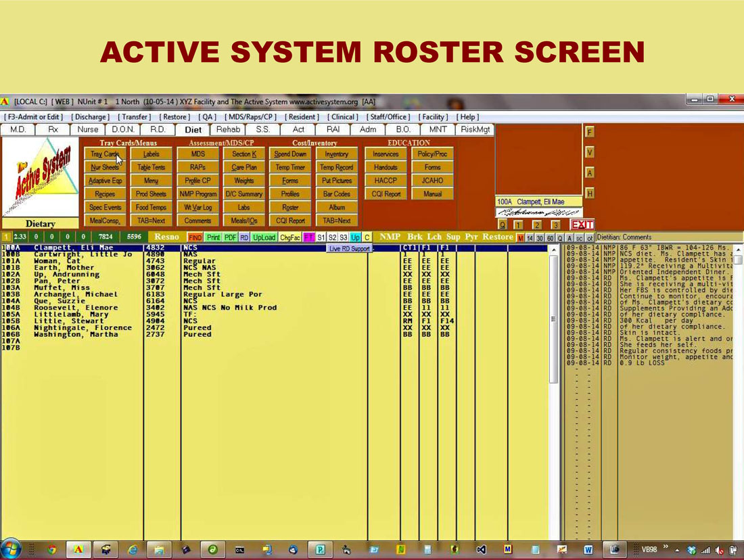The width and height of the screenshot is (744, 560).
Task: Switch to the Nurse tab
Action: [x=88, y=130]
